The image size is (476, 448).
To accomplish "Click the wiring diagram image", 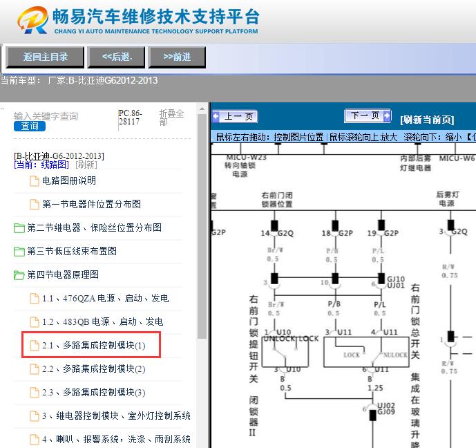I will (x=343, y=295).
